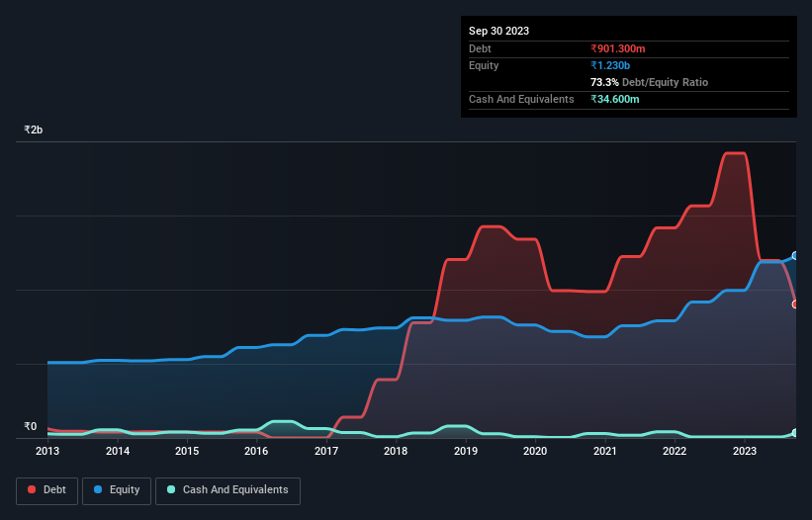Click the ₹1.230b equity value
This screenshot has height=520, width=812.
point(610,65)
